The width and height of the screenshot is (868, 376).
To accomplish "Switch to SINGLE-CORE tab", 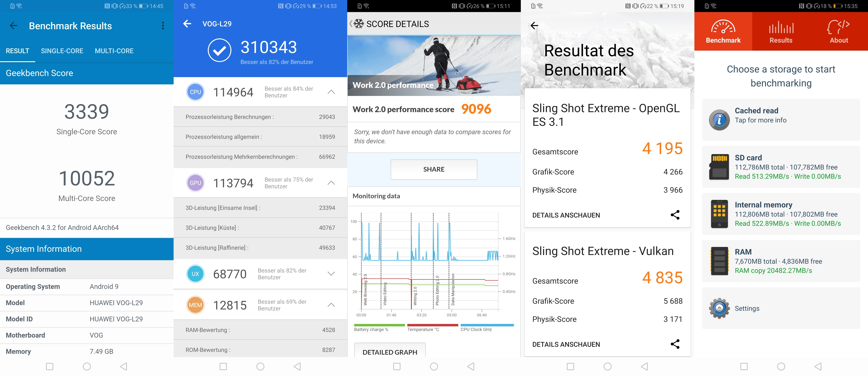I will click(62, 51).
